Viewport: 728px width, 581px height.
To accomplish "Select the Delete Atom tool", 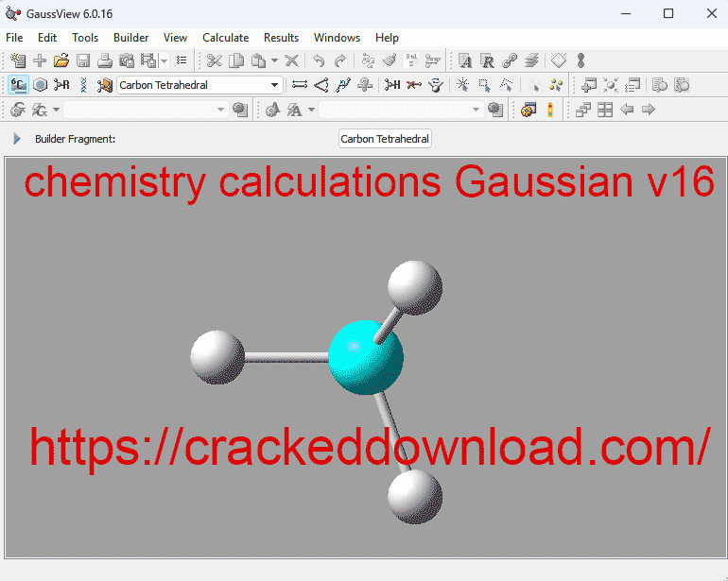I will click(x=414, y=85).
